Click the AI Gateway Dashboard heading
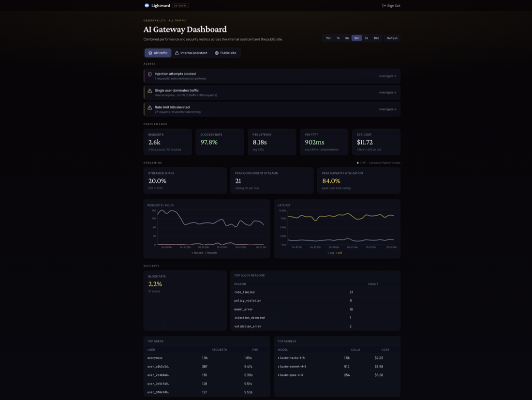This screenshot has height=400, width=532. (185, 30)
